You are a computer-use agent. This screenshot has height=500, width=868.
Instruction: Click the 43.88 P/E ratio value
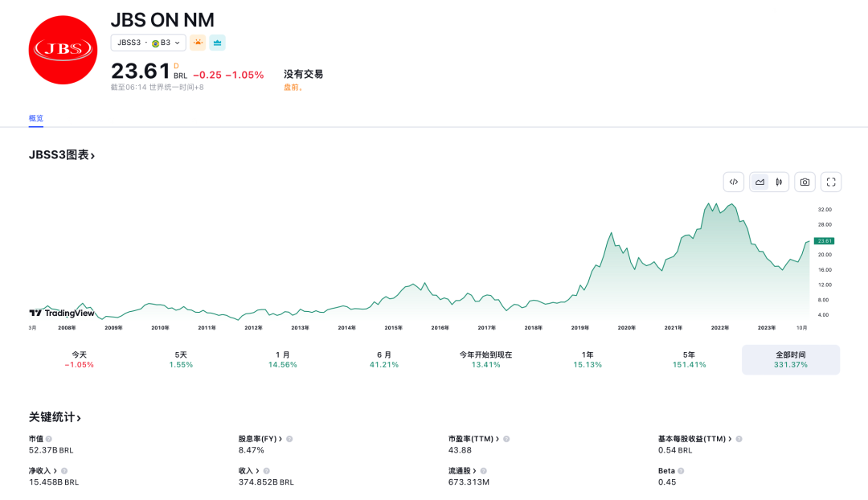point(460,450)
